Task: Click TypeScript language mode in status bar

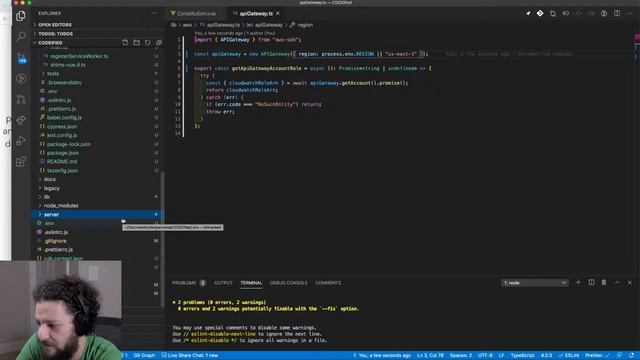Action: click(x=522, y=356)
